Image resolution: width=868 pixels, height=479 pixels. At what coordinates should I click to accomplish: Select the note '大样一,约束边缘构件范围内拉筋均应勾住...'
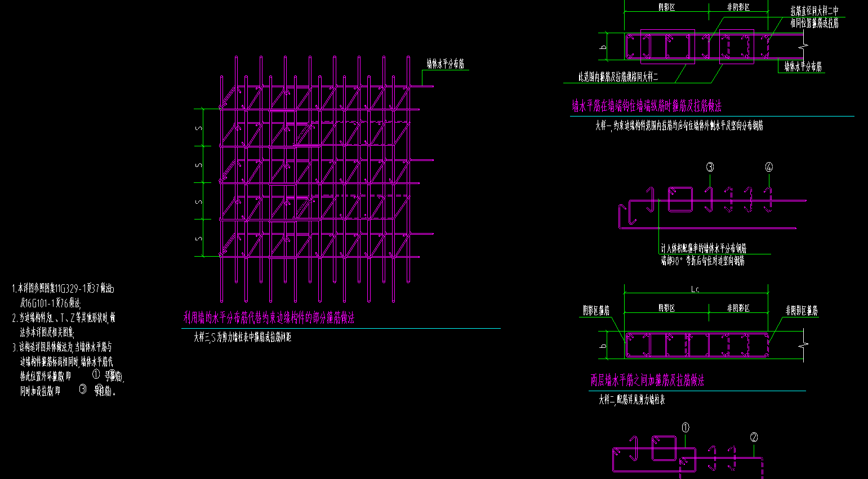[x=679, y=126]
